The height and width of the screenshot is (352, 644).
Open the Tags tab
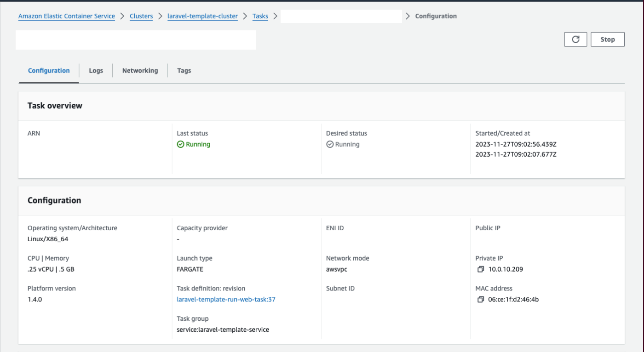184,71
